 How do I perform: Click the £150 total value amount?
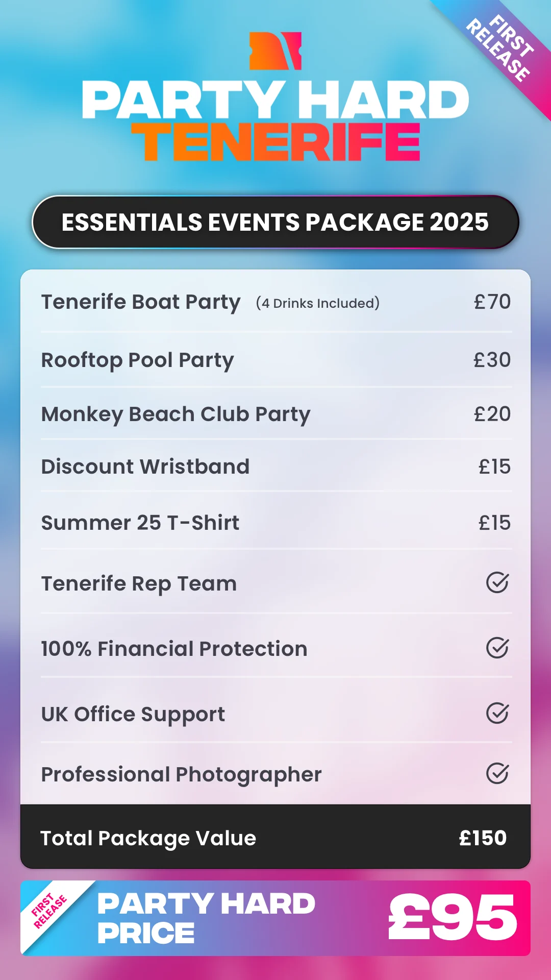click(x=483, y=838)
